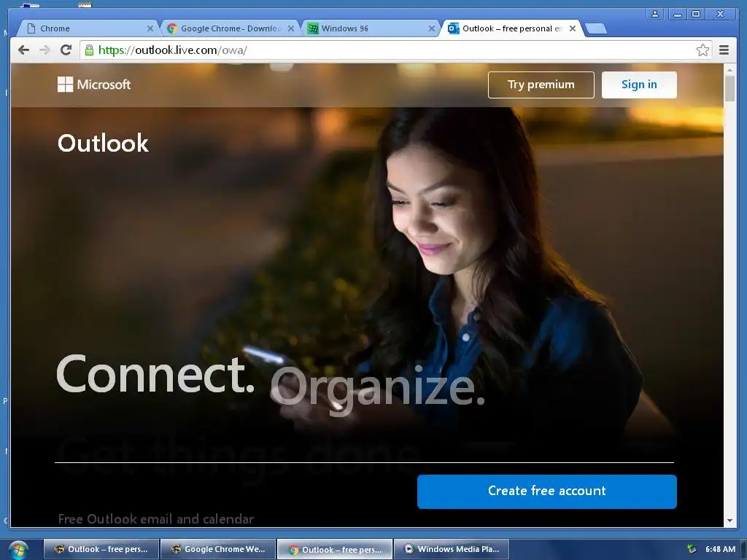Bookmark this page with the star icon
The width and height of the screenshot is (747, 560).
(x=703, y=50)
